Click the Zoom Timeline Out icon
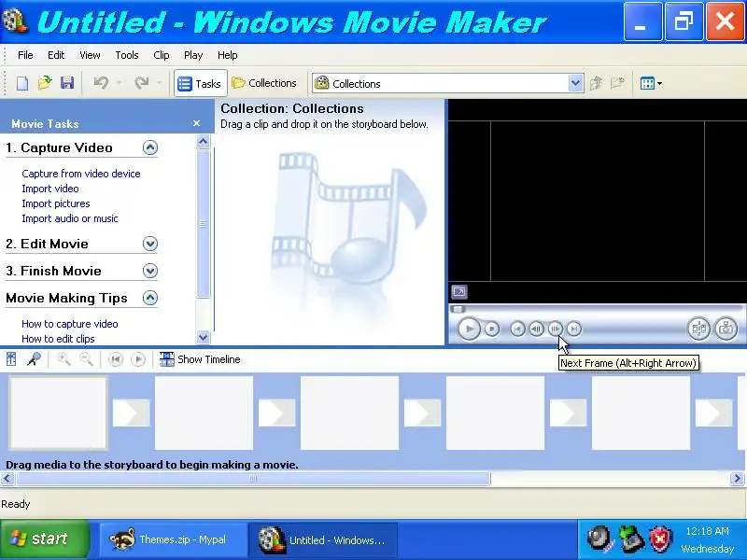Screen dimensions: 747x560 [86, 359]
